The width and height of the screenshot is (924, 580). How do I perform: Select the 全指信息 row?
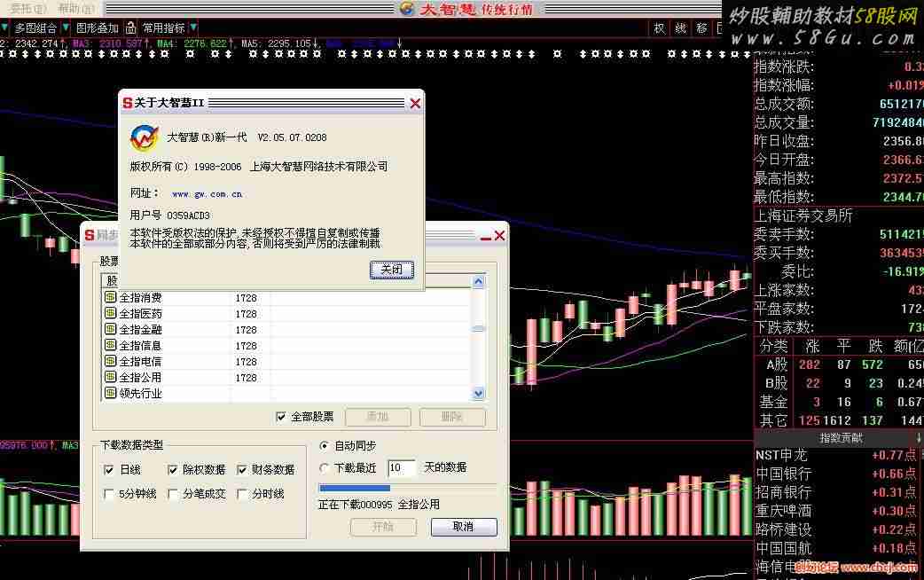tap(286, 345)
